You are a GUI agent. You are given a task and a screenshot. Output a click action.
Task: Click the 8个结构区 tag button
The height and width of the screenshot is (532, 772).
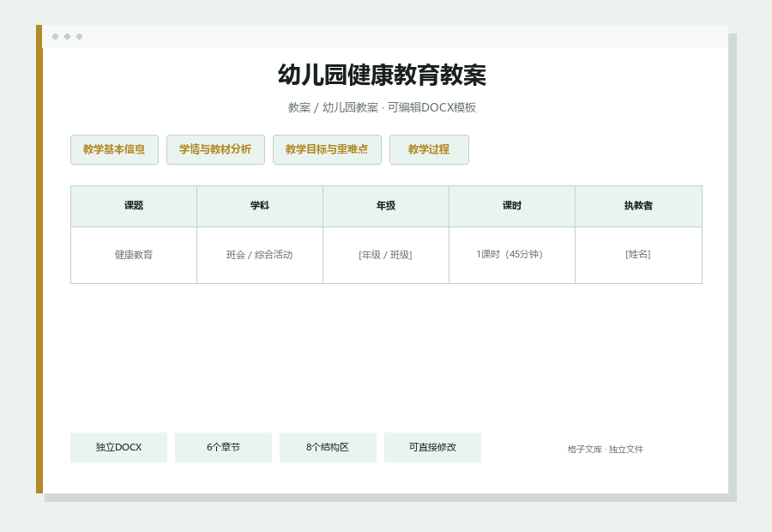pyautogui.click(x=328, y=447)
